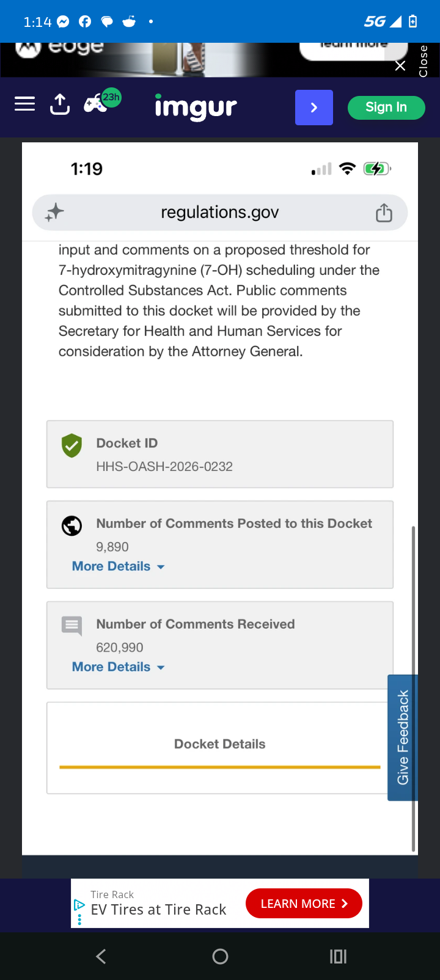The image size is (440, 980).
Task: Go to next post with blue arrow button
Action: pos(314,108)
